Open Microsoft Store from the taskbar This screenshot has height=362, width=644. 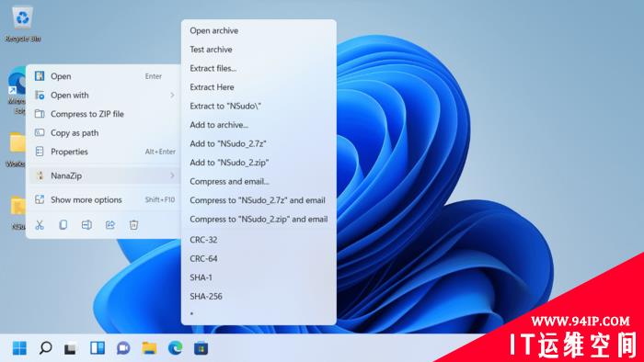coord(201,348)
